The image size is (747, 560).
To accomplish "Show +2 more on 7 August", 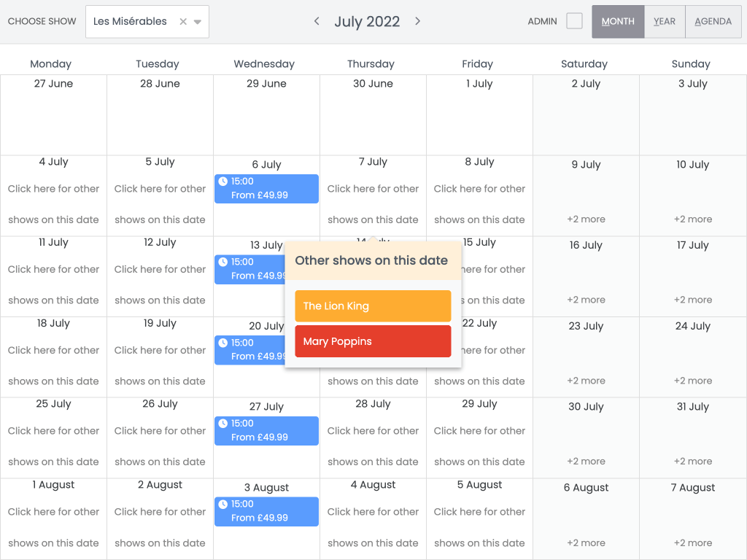I will click(x=693, y=542).
